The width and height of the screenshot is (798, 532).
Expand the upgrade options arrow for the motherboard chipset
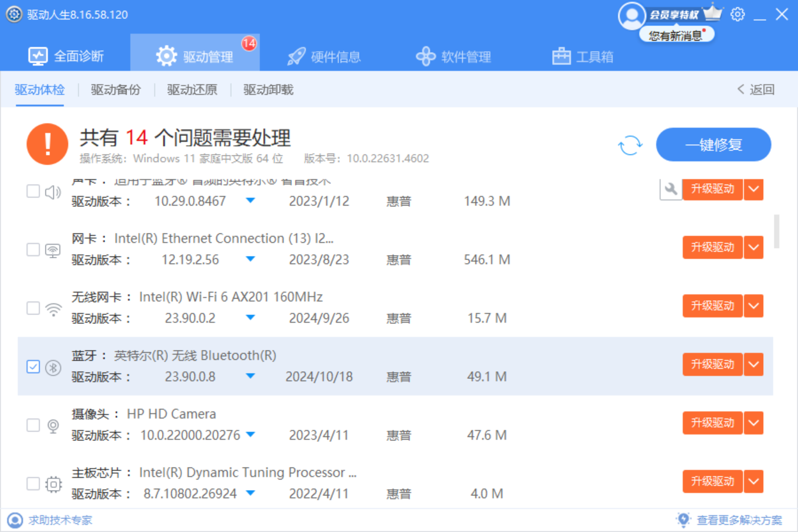click(754, 481)
